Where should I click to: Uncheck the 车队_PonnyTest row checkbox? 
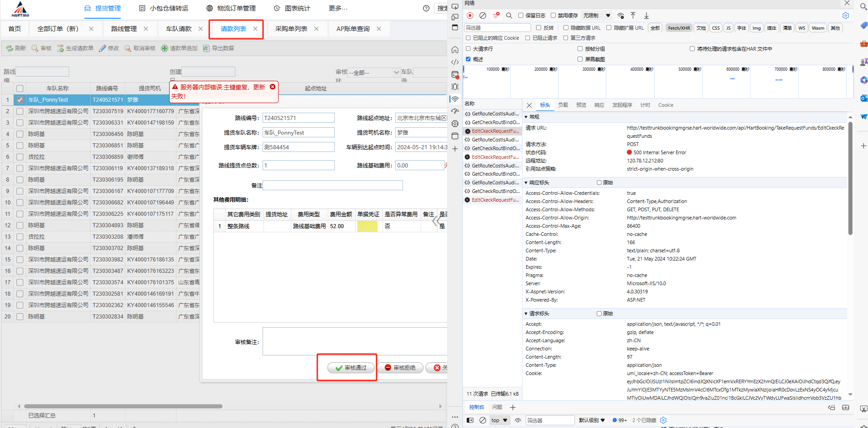[20, 100]
